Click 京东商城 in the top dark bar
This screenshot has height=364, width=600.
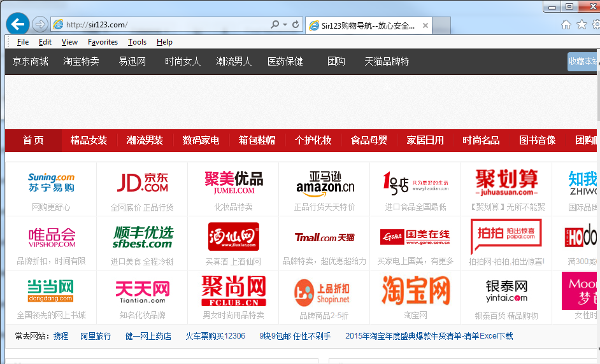[x=31, y=62]
